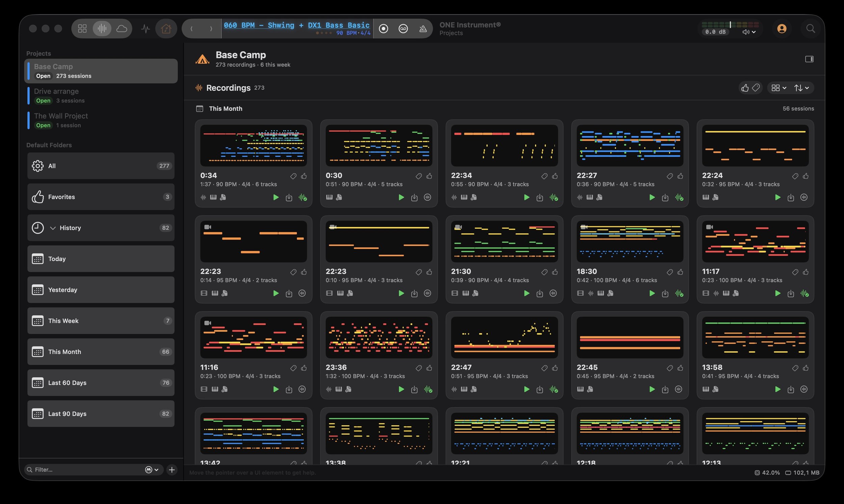
Task: Open the user account icon
Action: pos(782,29)
